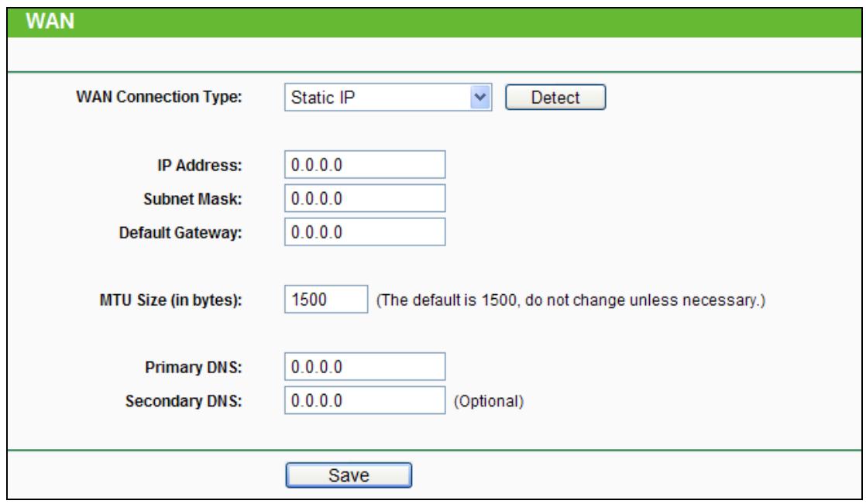Focus the IP Address input field

(365, 164)
